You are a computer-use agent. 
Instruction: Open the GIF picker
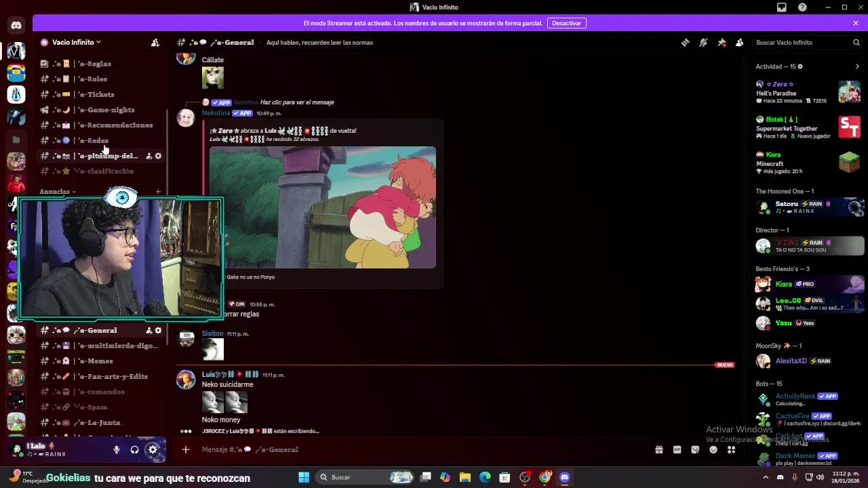pyautogui.click(x=677, y=449)
